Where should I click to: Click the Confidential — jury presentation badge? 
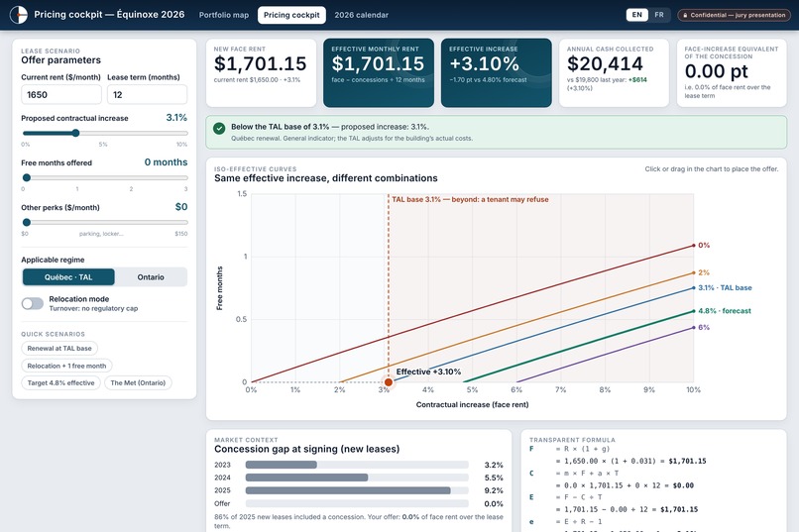click(735, 15)
